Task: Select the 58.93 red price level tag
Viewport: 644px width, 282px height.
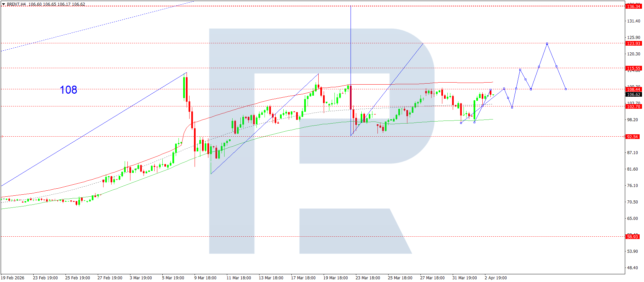Action: click(632, 237)
